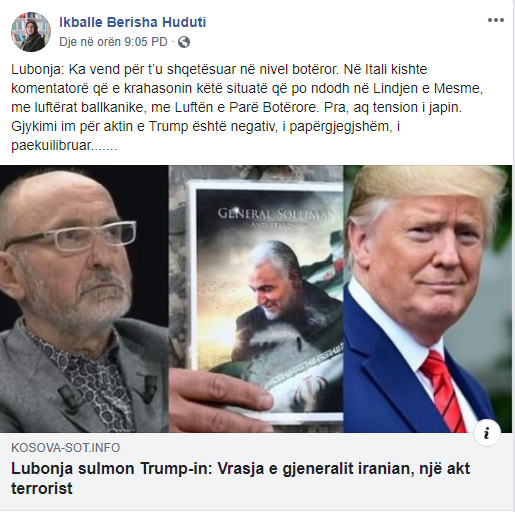This screenshot has width=515, height=512.
Task: Open Ikballe Berisha Huduti profile name link
Action: (x=133, y=22)
